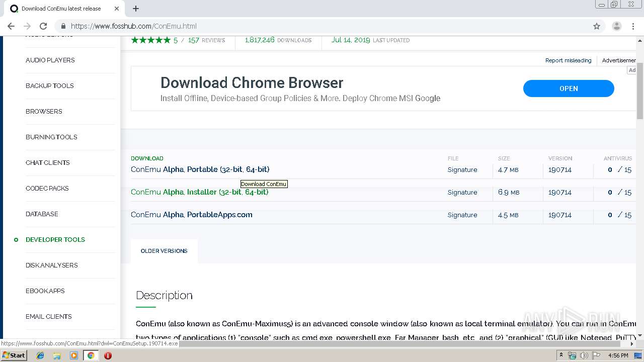Click the 6.9 MB size value

tap(508, 193)
